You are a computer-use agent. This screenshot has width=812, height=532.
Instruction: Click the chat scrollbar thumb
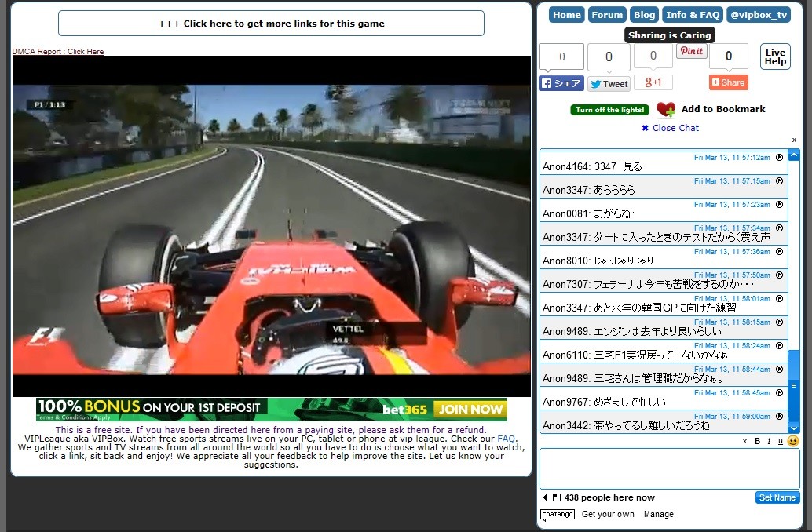click(793, 386)
